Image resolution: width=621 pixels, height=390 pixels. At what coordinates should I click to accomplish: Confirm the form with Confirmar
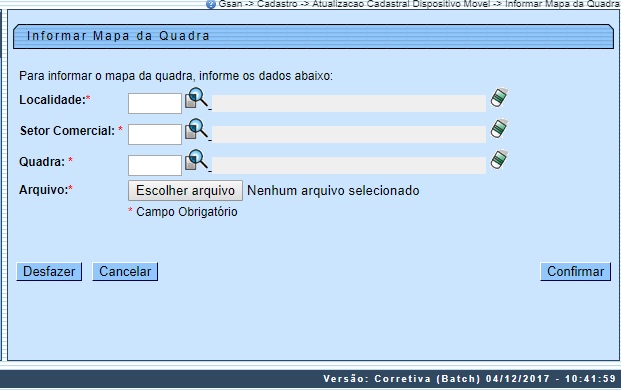pyautogui.click(x=575, y=272)
